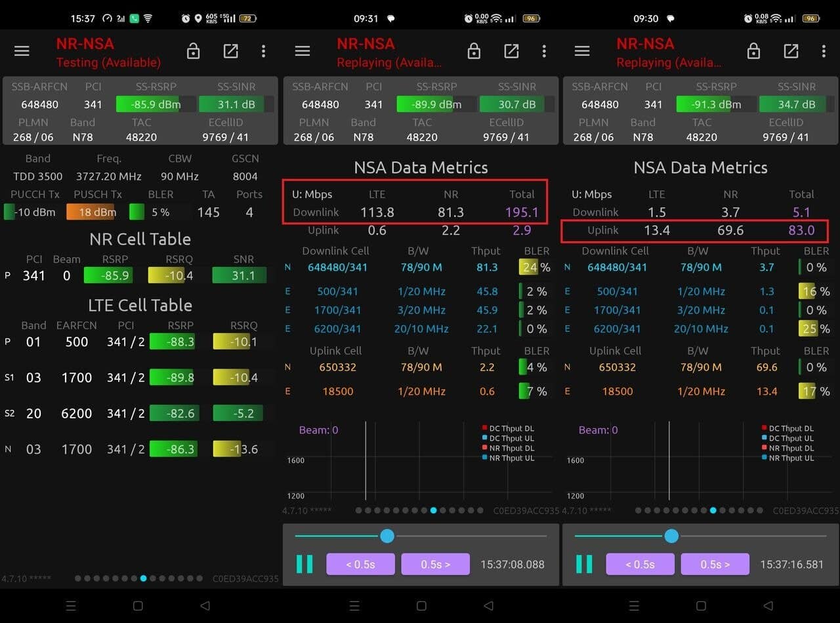Pause the replay showing 15:37:16.581

tap(584, 564)
